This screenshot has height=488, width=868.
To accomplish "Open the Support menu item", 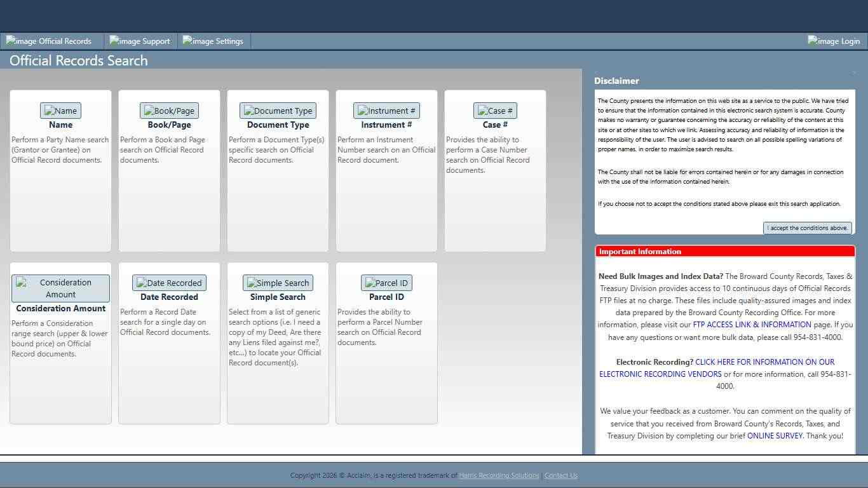I will click(x=140, y=41).
